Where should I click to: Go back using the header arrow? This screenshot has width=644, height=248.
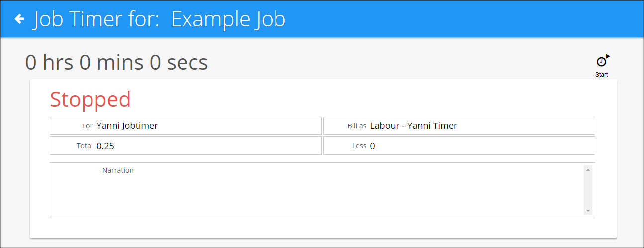pos(19,19)
